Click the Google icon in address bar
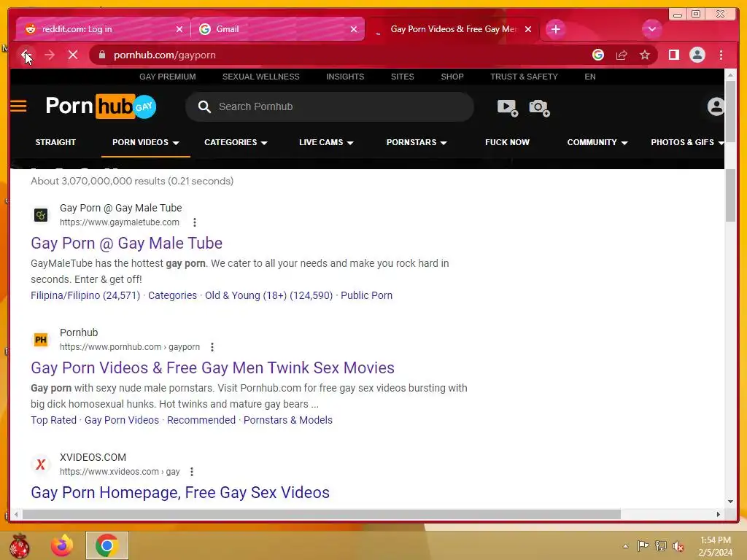Image resolution: width=747 pixels, height=560 pixels. point(598,55)
